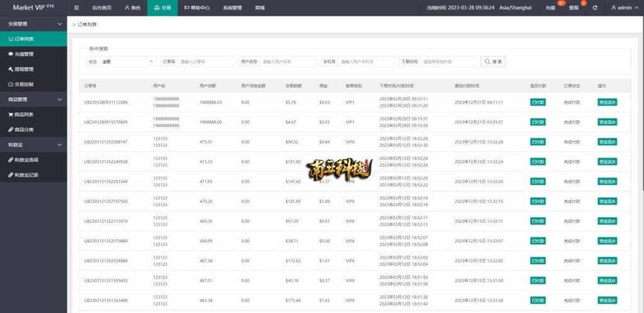Screen dimensions: 644x313
Task: Switch to the 后台首页 top tab
Action: click(x=101, y=8)
